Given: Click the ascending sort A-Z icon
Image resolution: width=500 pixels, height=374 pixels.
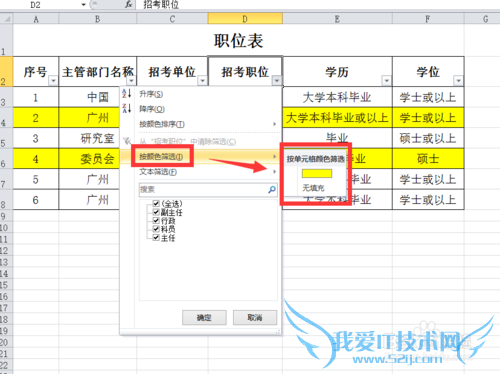Looking at the screenshot, I should pyautogui.click(x=127, y=93).
